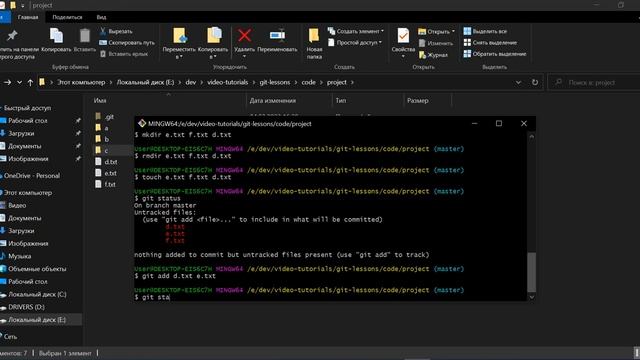This screenshot has height=360, width=640.
Task: Click Cut (Вырезать) scissors icon
Action: 103,31
